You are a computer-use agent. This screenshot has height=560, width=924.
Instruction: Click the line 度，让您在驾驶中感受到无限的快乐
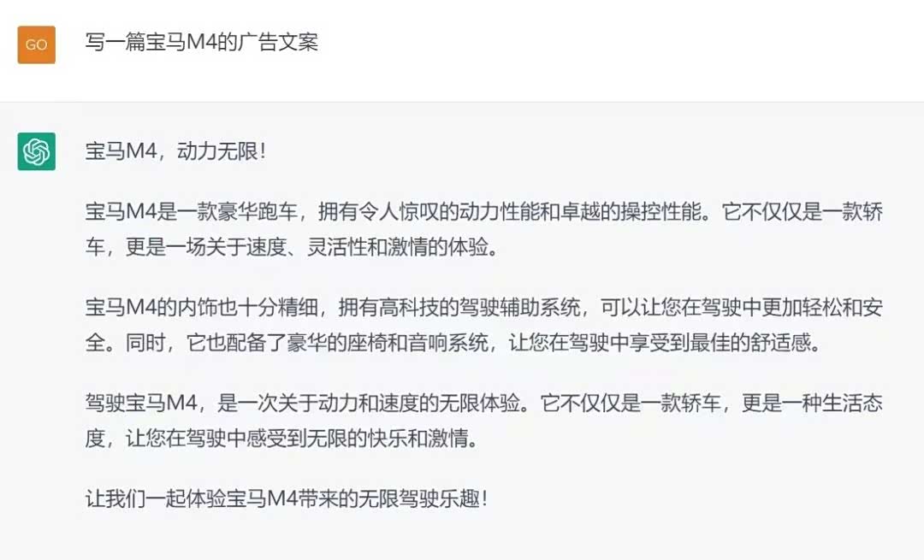click(283, 438)
